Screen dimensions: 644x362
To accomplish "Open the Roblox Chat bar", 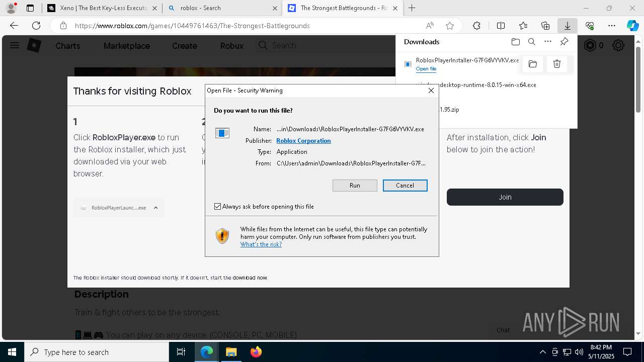I will coord(503,330).
